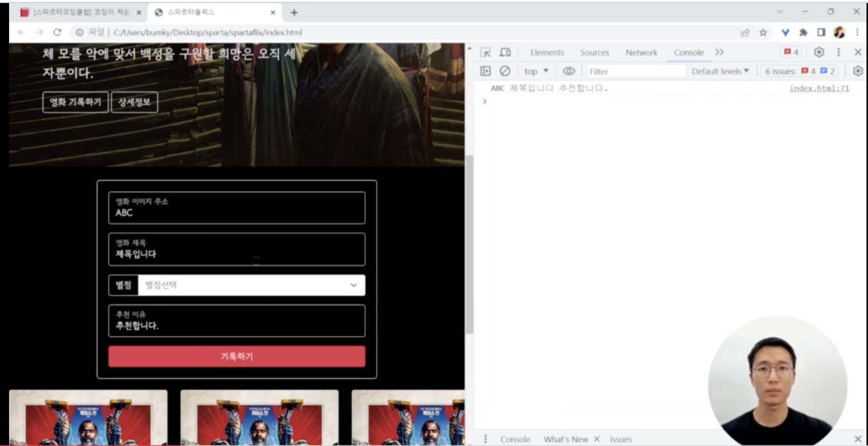The height and width of the screenshot is (446, 868).
Task: Clear the console with the clear icon
Action: (505, 71)
